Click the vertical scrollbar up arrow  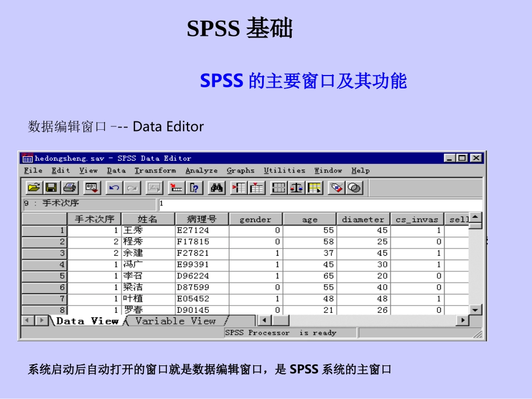coord(475,217)
